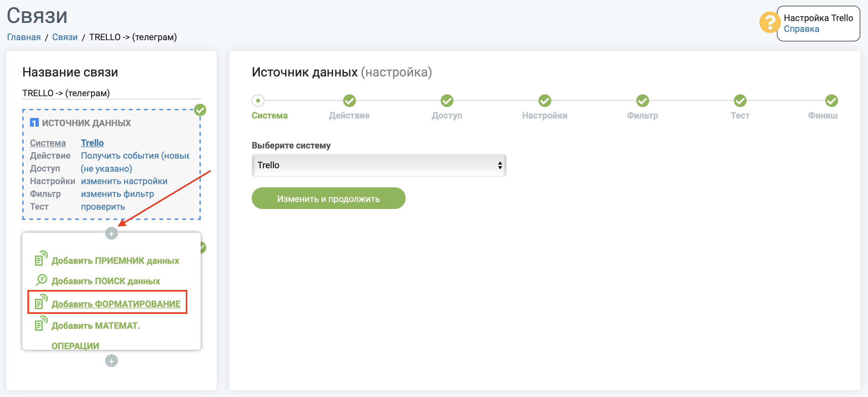868x397 pixels.
Task: Select Добавить ПРИЕМНИК данных menu entry
Action: pos(115,261)
